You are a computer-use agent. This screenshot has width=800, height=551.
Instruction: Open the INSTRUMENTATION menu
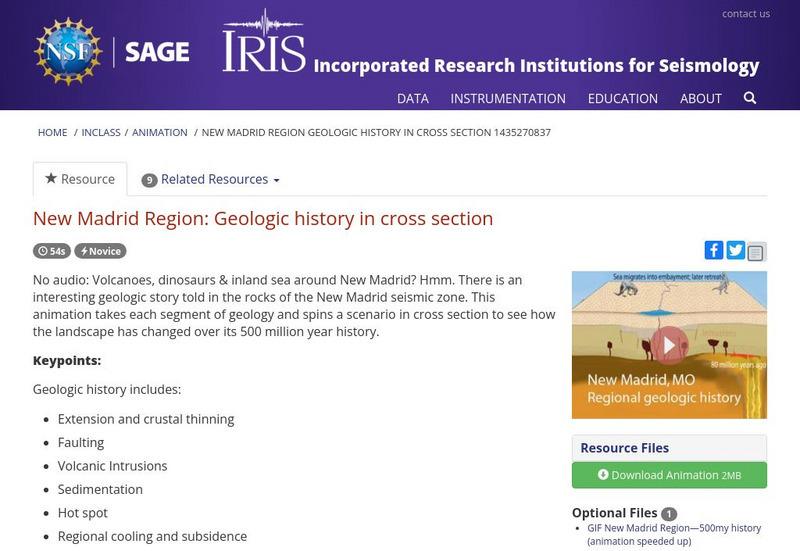coord(508,99)
